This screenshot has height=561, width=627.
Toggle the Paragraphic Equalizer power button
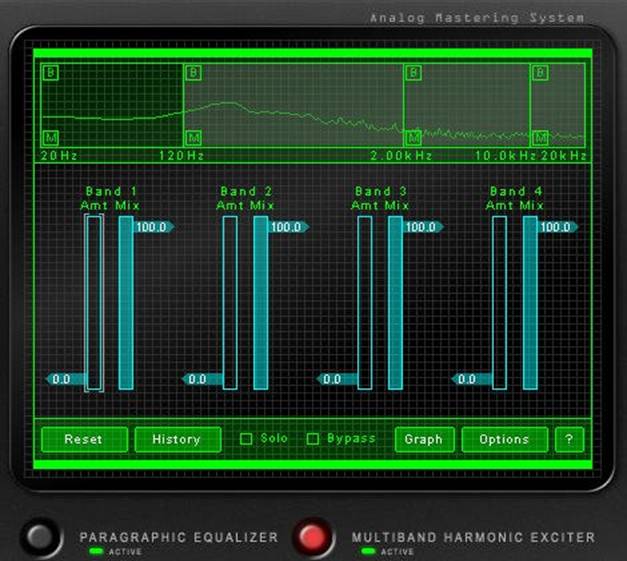[x=41, y=537]
